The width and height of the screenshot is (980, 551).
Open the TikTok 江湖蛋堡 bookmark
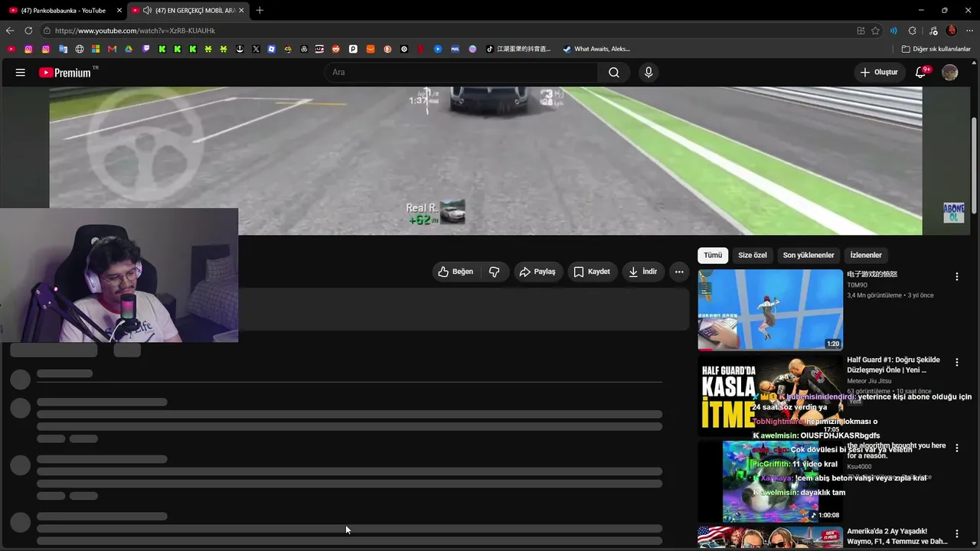pyautogui.click(x=518, y=49)
